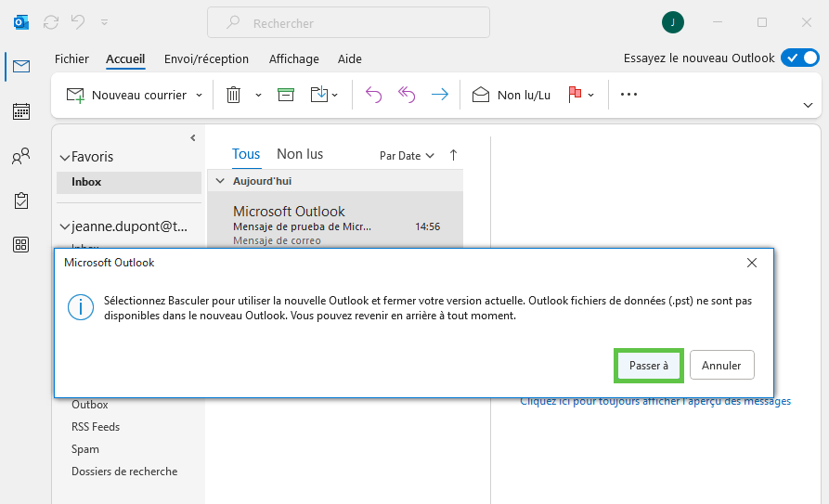Image resolution: width=829 pixels, height=504 pixels.
Task: Select the Aide tab
Action: (350, 58)
